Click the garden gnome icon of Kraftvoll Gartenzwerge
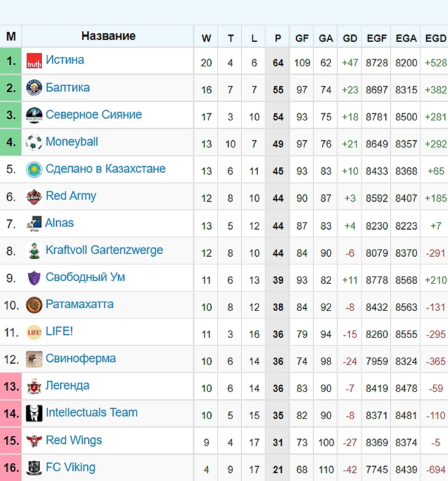The height and width of the screenshot is (481, 448). 34,251
